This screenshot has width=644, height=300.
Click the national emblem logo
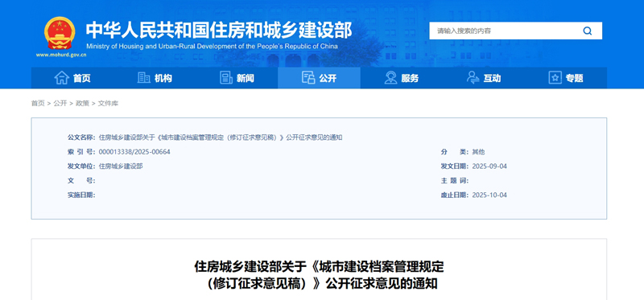(x=60, y=33)
